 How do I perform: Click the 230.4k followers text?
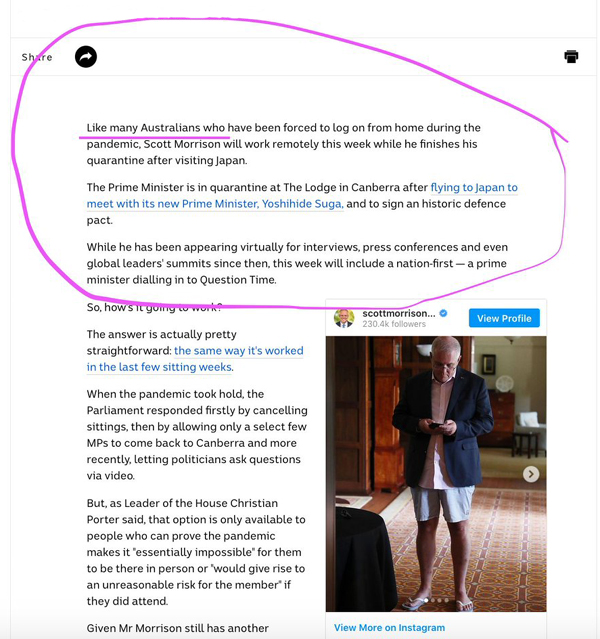(394, 324)
